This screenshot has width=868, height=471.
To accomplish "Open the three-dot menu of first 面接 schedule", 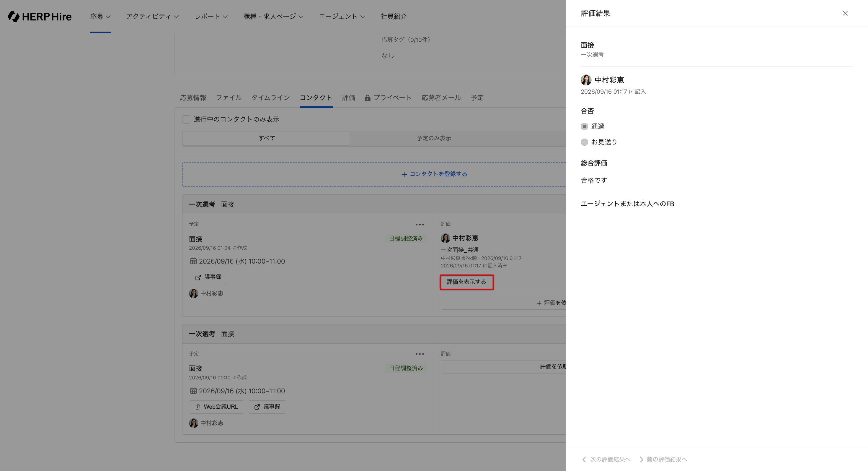I will [420, 225].
